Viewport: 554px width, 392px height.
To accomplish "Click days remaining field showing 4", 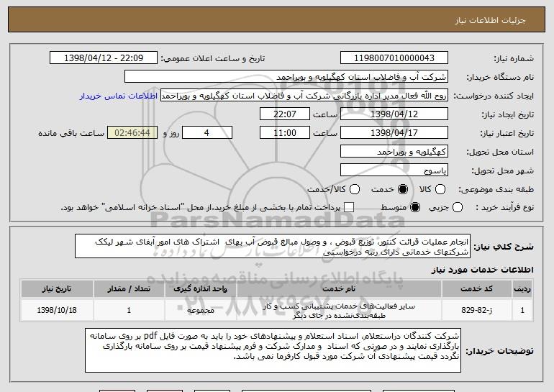I will point(207,133).
